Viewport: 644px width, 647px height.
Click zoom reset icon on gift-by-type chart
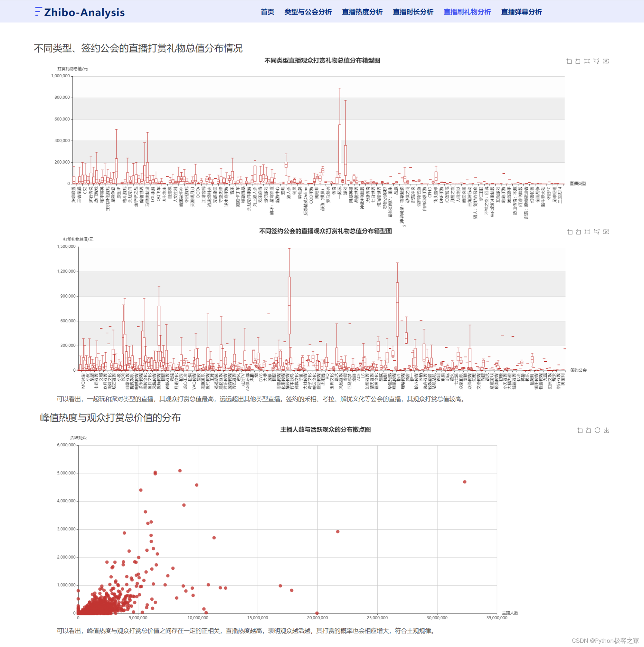click(x=578, y=61)
